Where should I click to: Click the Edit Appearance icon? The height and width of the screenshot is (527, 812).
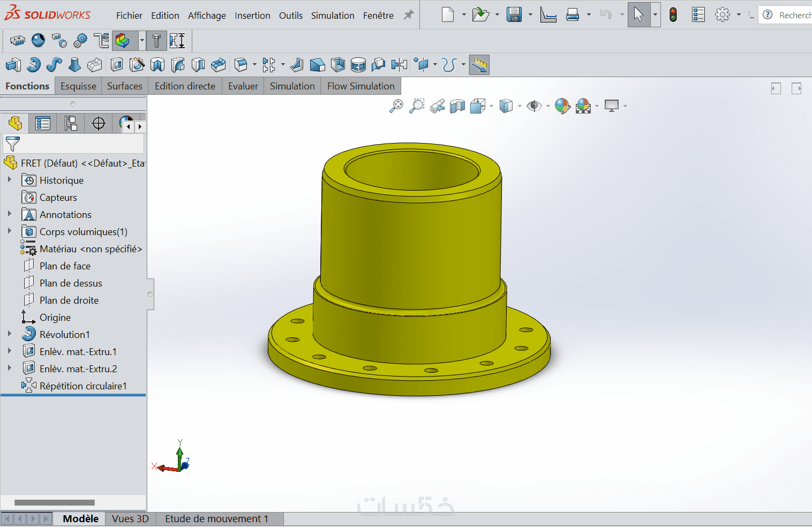point(562,106)
